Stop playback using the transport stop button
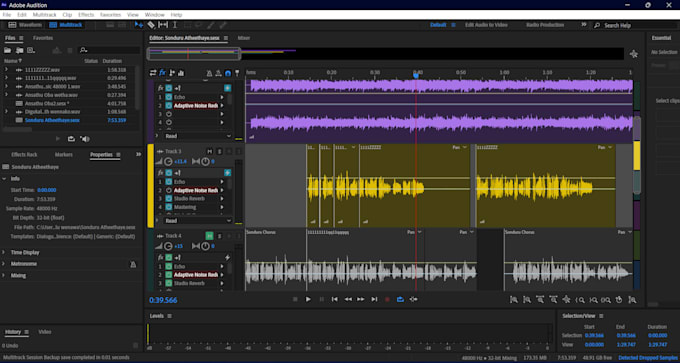This screenshot has height=363, width=680. pyautogui.click(x=295, y=299)
